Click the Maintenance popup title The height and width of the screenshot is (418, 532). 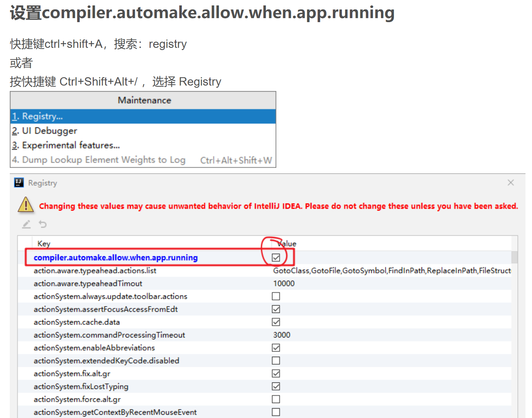[144, 100]
